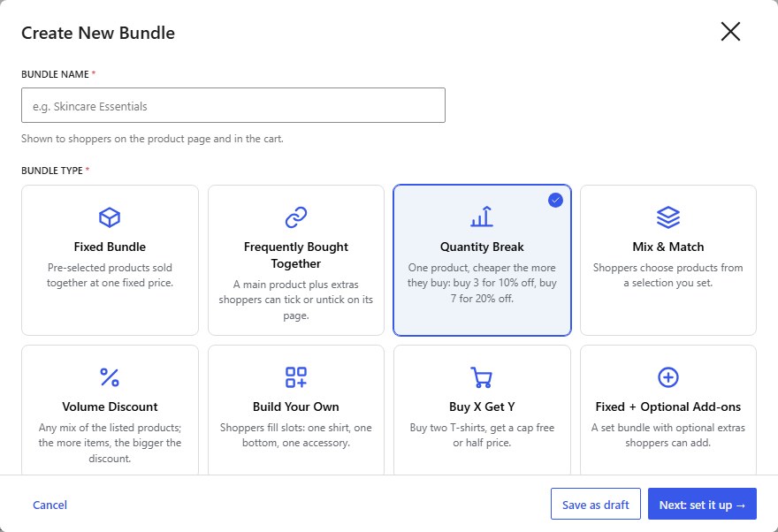Click the 'Shown to shoppers' helper text
The height and width of the screenshot is (532, 778).
pos(152,139)
